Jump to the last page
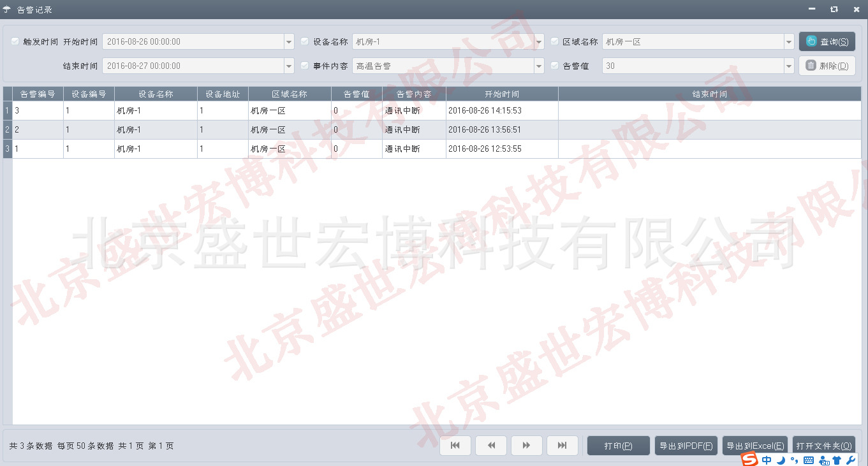Image resolution: width=868 pixels, height=466 pixels. coord(562,445)
